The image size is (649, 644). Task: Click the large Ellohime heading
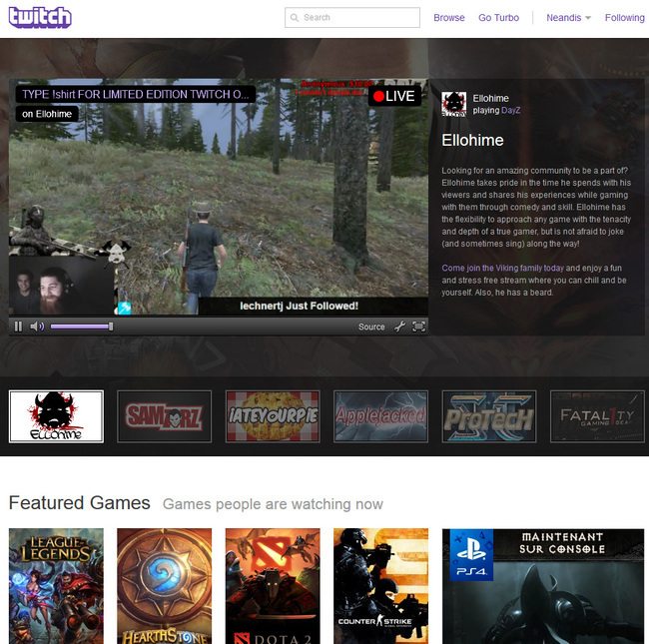[x=472, y=141]
